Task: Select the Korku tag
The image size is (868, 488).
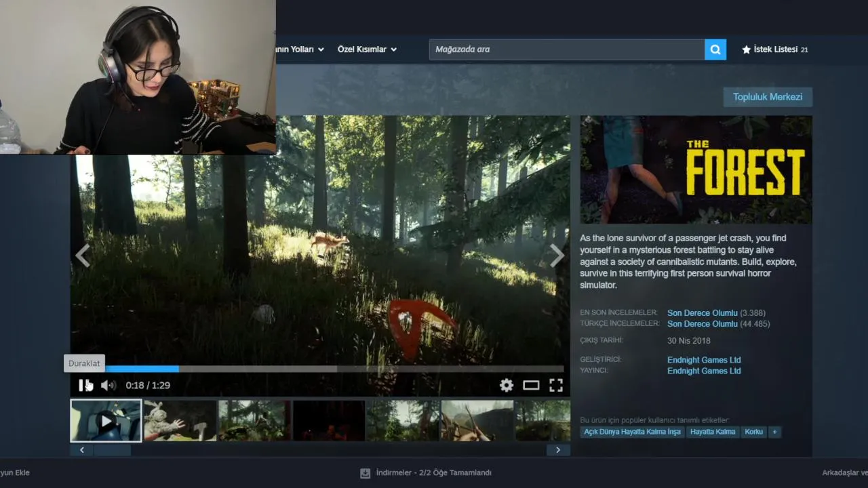Action: 753,432
